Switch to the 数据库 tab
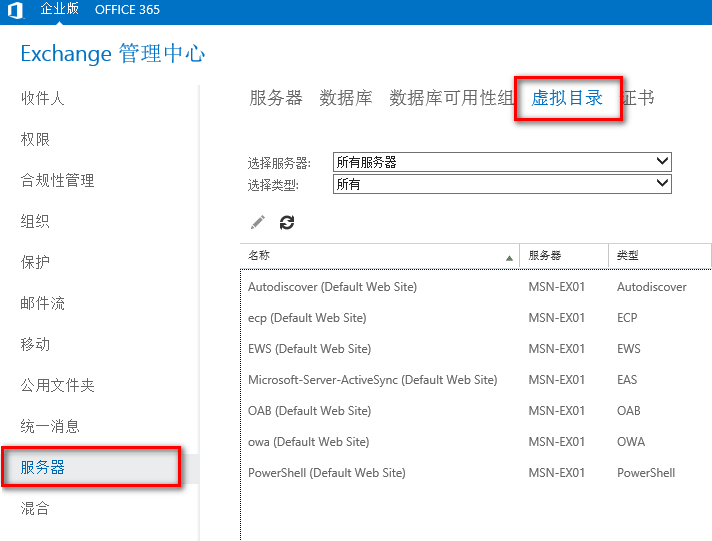 [x=346, y=98]
